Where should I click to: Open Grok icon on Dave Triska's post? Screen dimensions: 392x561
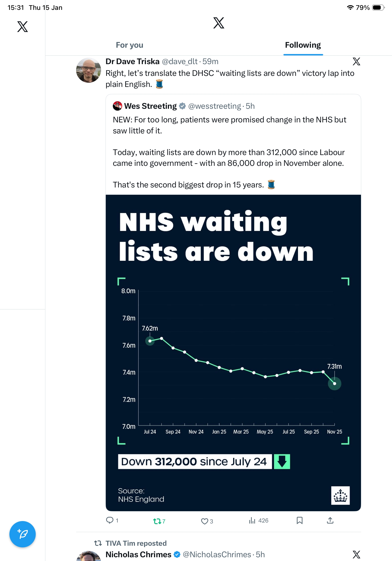[x=356, y=62]
